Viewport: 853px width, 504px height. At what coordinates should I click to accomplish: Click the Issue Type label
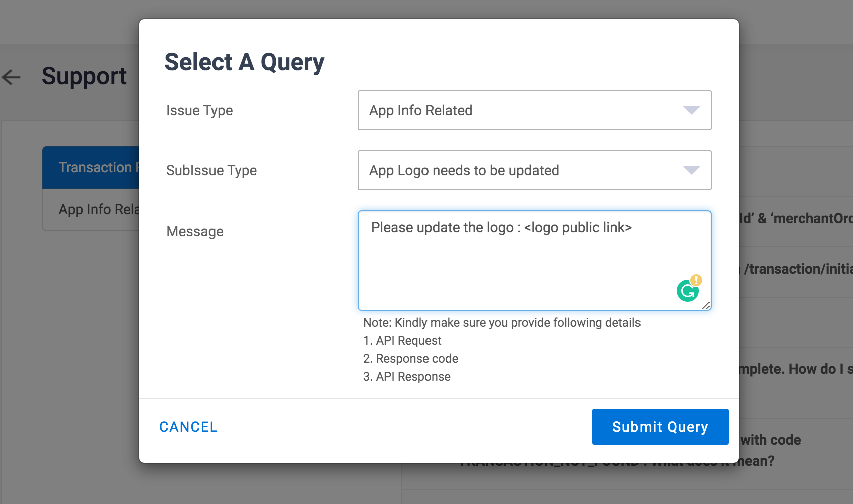[x=199, y=110]
